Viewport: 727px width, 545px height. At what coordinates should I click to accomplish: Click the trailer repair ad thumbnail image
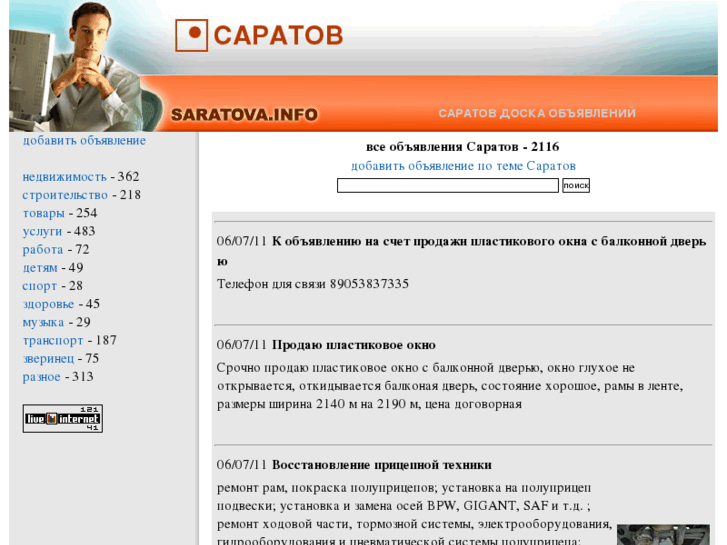point(663,535)
